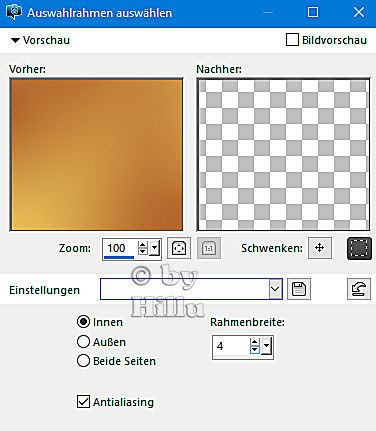Disable the Antialiasing checkbox
This screenshot has height=431, width=376.
coord(83,402)
